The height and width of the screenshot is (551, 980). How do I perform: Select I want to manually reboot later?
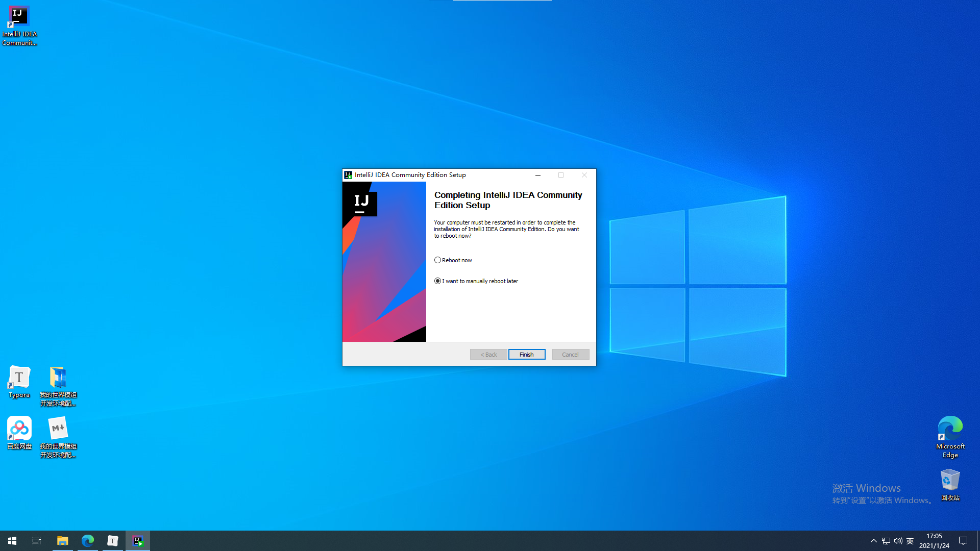tap(437, 281)
